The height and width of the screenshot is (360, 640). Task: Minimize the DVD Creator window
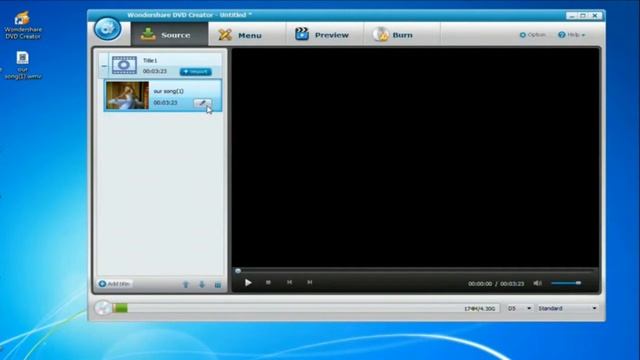point(571,16)
